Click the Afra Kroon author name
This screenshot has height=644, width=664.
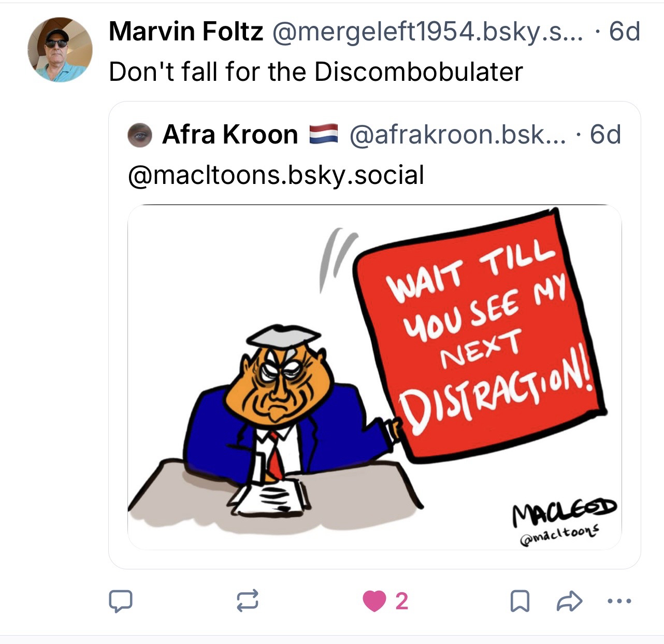pyautogui.click(x=230, y=135)
